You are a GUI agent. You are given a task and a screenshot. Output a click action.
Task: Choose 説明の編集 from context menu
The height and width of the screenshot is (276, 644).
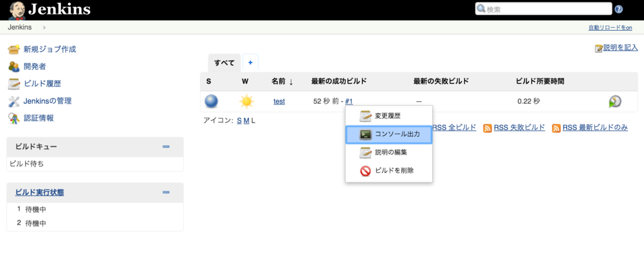[389, 152]
